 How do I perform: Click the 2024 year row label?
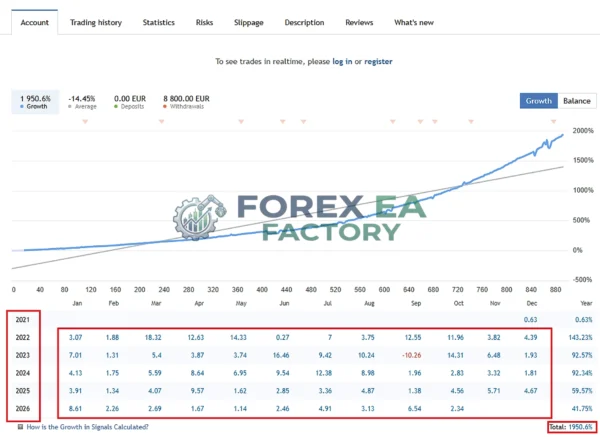click(23, 373)
